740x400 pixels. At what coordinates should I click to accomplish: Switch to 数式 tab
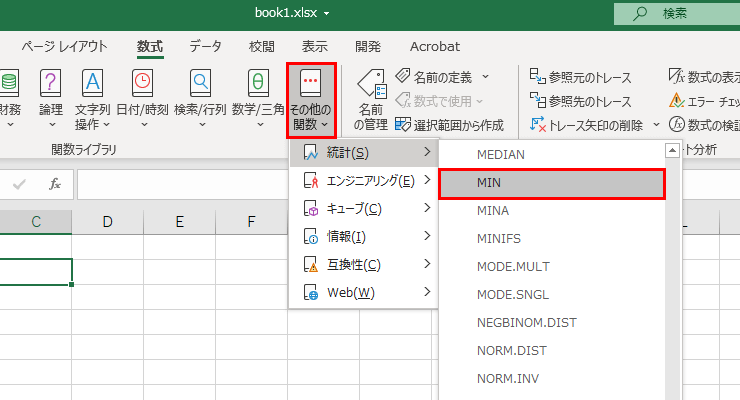[x=150, y=46]
